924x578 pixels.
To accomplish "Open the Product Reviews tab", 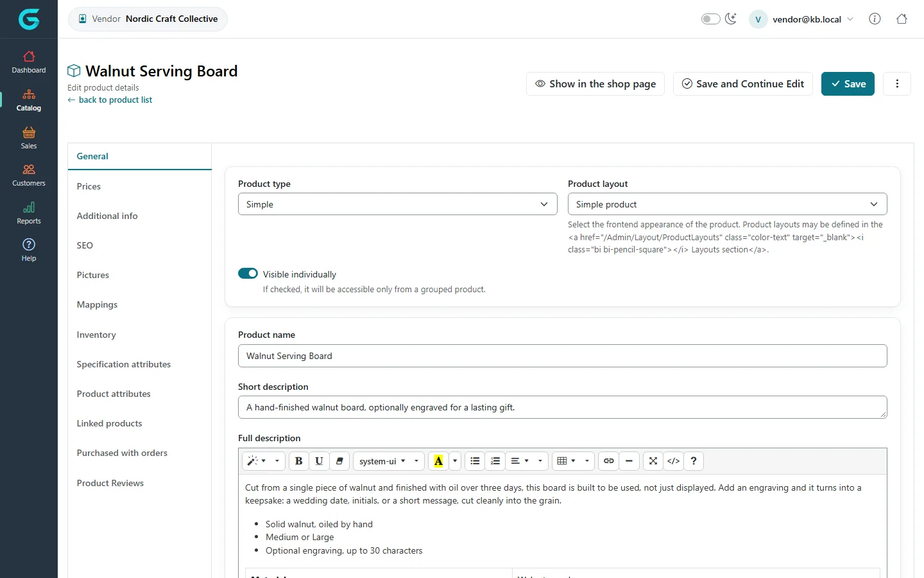I will [x=139, y=483].
